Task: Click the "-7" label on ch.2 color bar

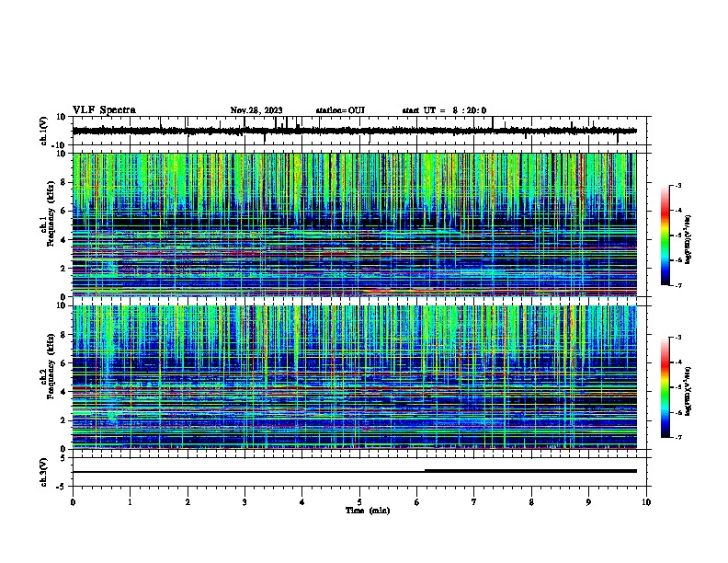Action: coord(678,438)
